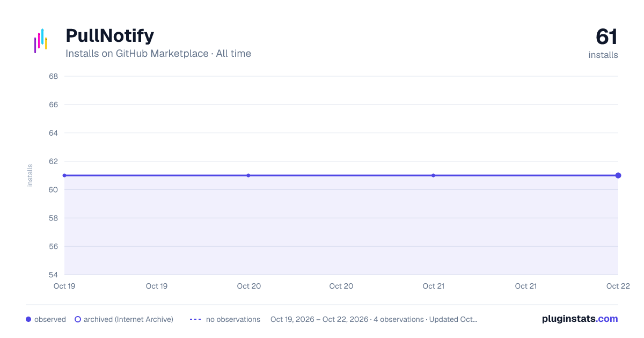Screen dimensions: 644x338
Task: Select the Oct 19 data point on line
Action: [64, 175]
